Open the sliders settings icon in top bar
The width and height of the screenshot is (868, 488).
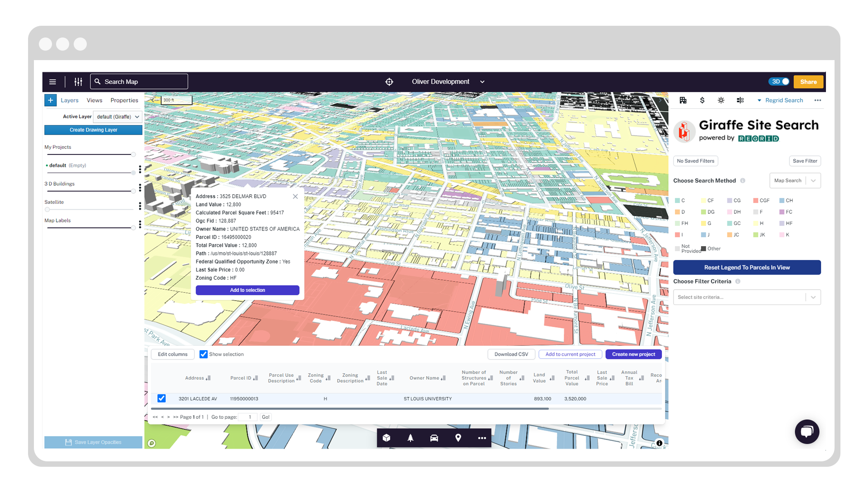pos(78,82)
